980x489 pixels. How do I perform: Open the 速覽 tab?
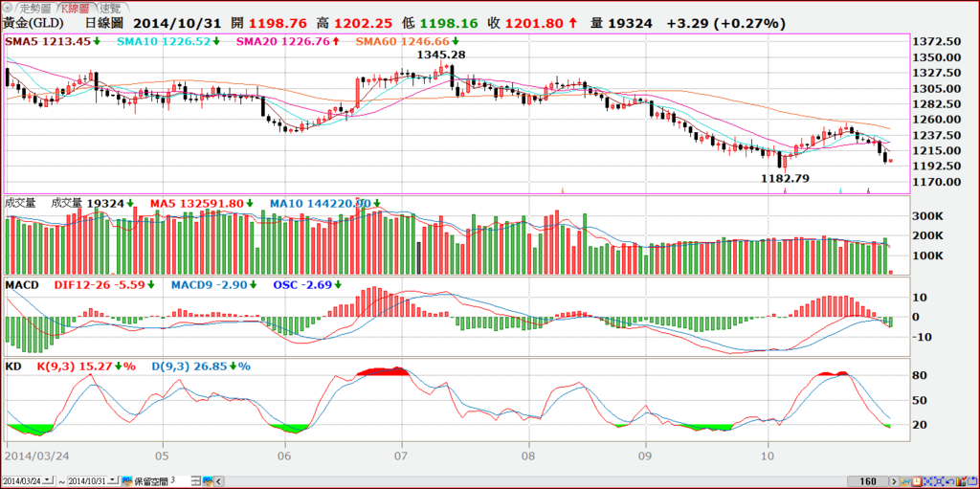[111, 8]
